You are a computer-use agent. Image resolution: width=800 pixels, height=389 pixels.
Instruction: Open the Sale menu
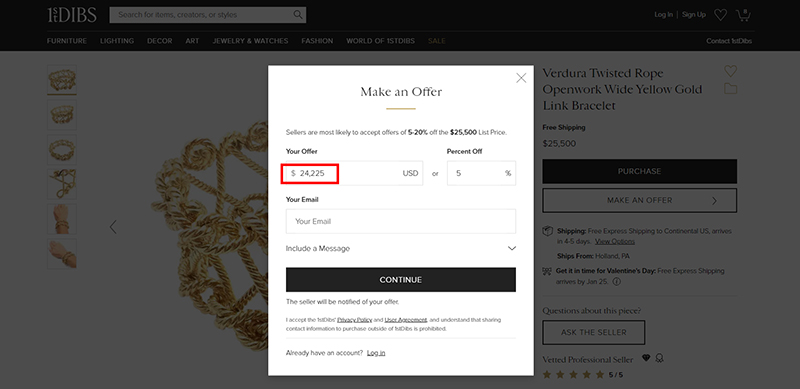point(437,41)
